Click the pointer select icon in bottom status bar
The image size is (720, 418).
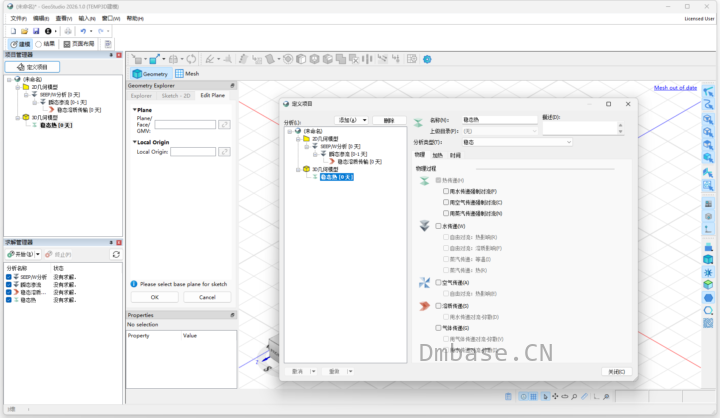coord(545,396)
